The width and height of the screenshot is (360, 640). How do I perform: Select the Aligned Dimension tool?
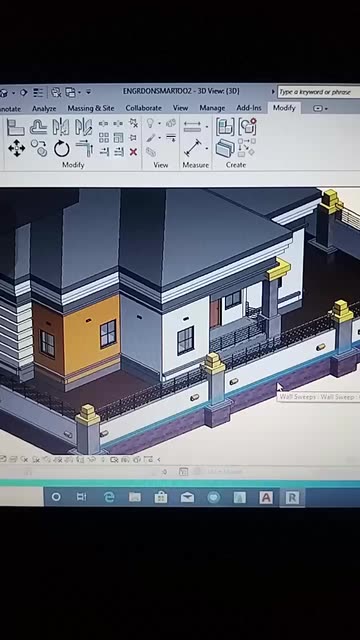point(193,148)
